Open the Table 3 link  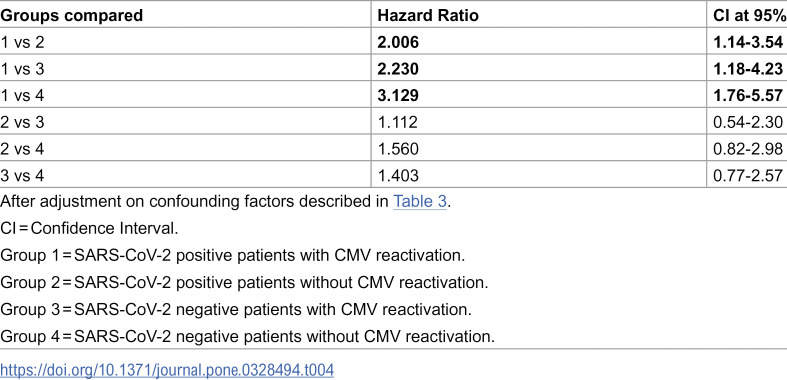pos(420,202)
